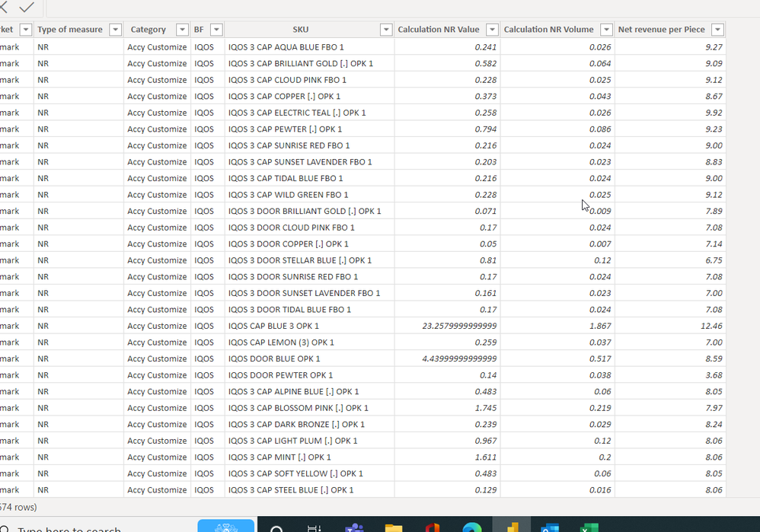Screen dimensions: 760x532
Task: Select cell IQOS 3 CAP BLOSSOM PINK [.] OPK 1
Action: click(x=310, y=408)
